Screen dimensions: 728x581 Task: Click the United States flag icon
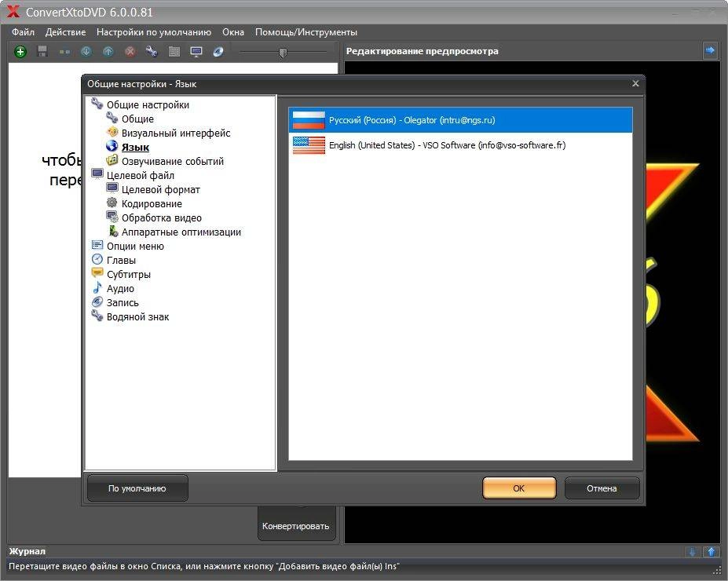tap(309, 145)
